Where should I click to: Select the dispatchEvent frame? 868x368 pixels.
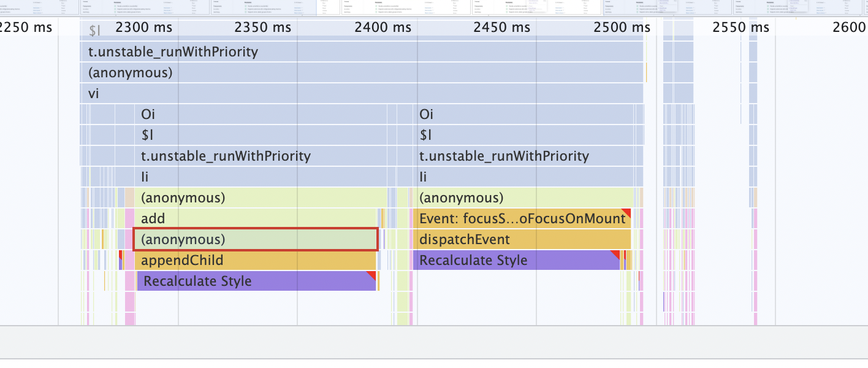point(522,240)
